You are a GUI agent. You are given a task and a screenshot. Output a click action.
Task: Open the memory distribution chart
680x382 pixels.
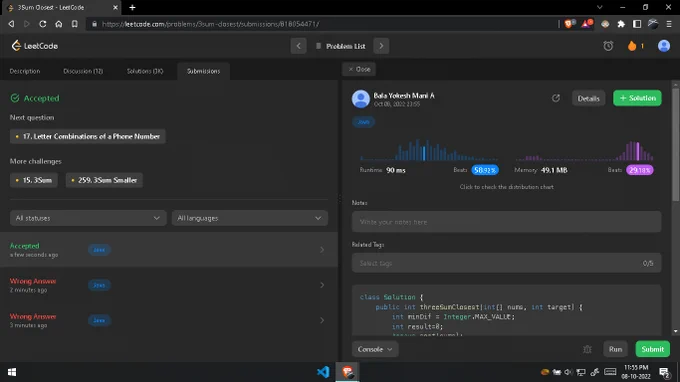[584, 150]
